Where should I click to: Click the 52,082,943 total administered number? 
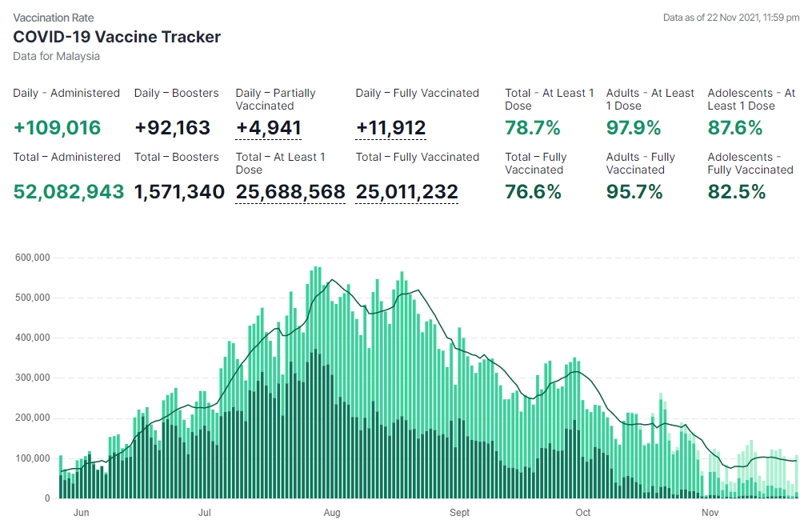coord(69,192)
